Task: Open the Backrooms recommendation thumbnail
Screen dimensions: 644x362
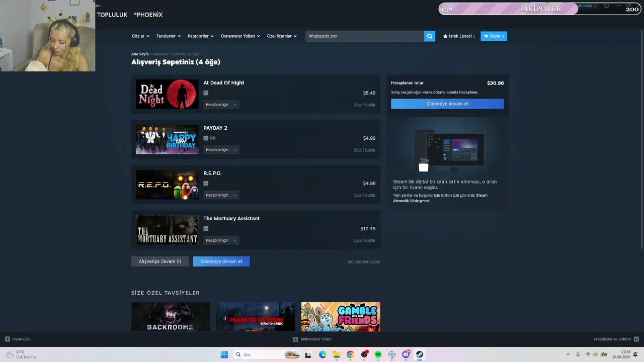Action: point(171,317)
